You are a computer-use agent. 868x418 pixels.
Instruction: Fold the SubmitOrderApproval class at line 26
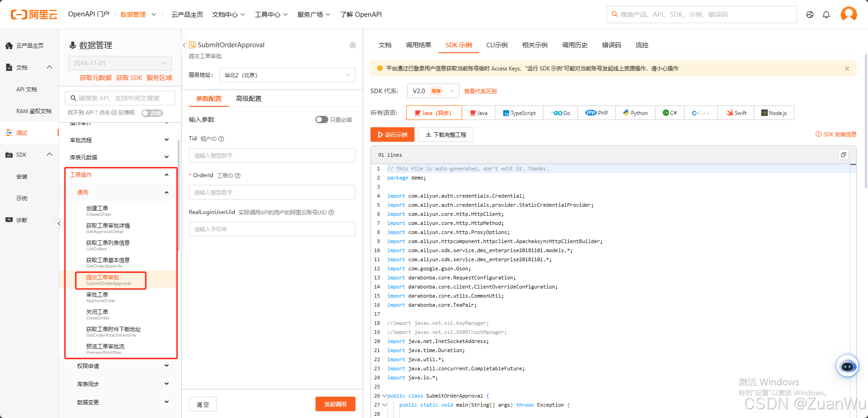pos(385,396)
